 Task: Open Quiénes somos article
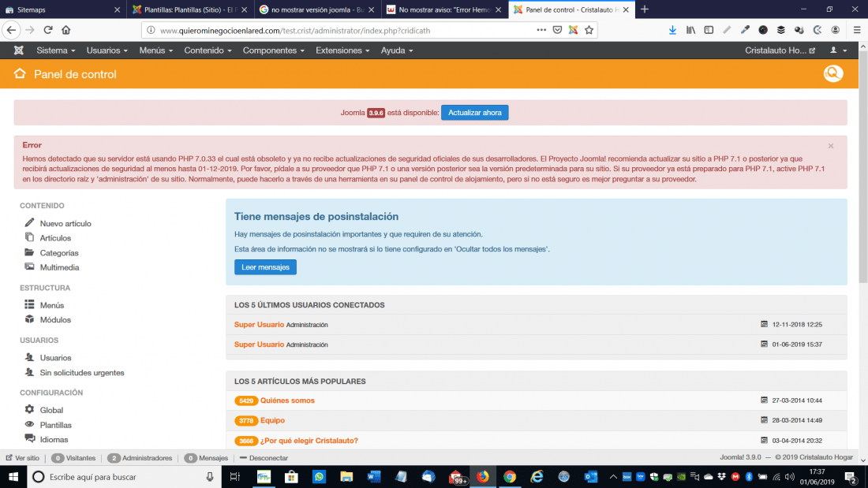[x=287, y=400]
